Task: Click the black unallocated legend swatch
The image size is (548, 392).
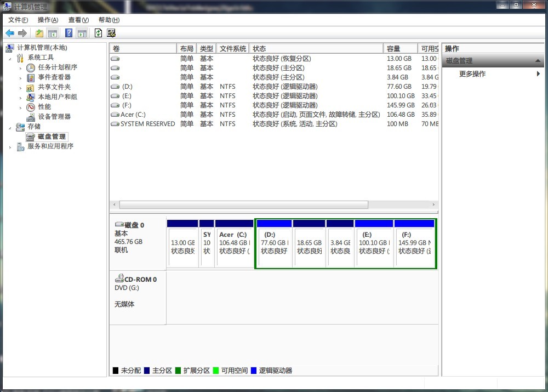Action: click(115, 370)
